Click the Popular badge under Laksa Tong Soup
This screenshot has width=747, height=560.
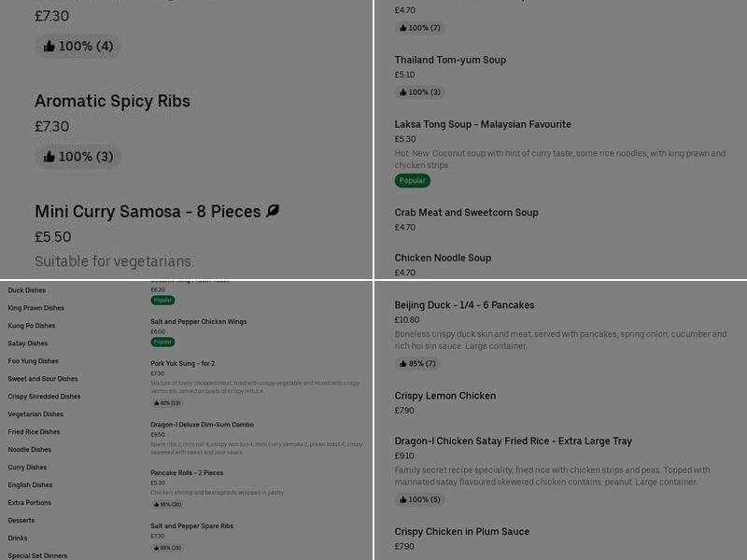[412, 181]
